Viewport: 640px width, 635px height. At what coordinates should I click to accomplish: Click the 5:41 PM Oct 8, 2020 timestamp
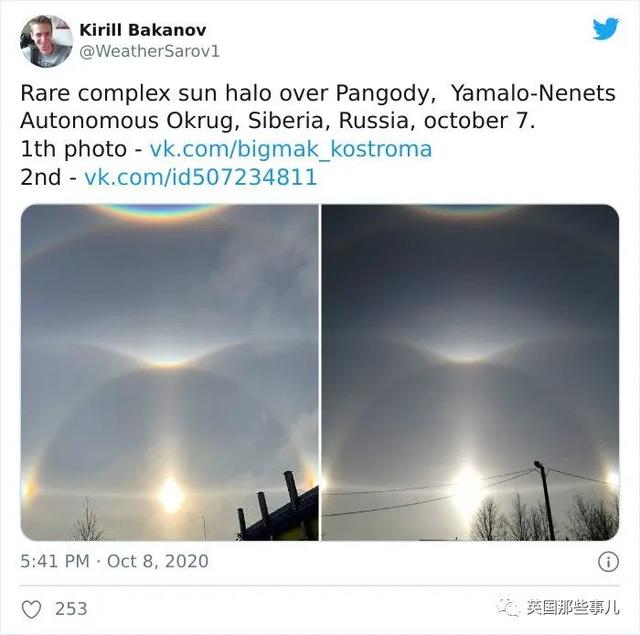pyautogui.click(x=115, y=562)
